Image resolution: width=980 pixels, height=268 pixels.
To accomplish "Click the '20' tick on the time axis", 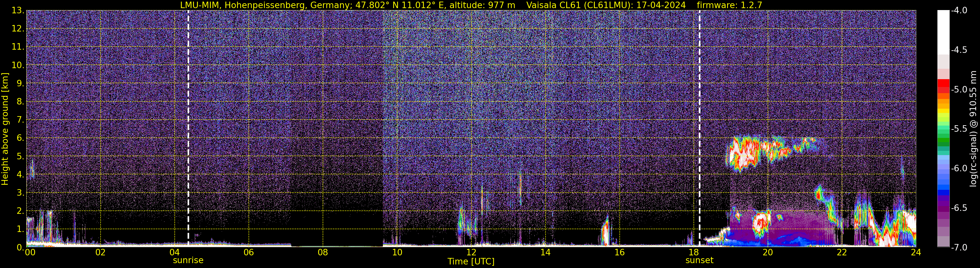I will (768, 252).
